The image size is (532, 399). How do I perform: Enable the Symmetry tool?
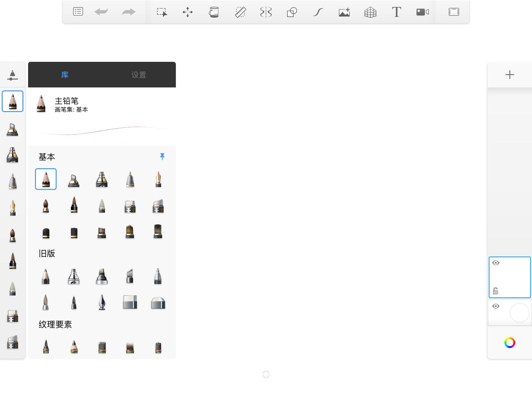266,12
